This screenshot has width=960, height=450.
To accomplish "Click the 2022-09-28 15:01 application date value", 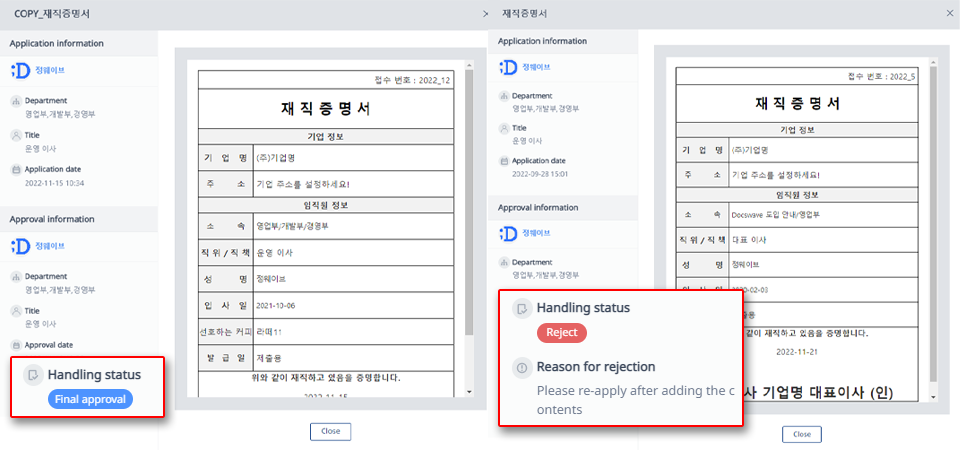I will [x=541, y=174].
